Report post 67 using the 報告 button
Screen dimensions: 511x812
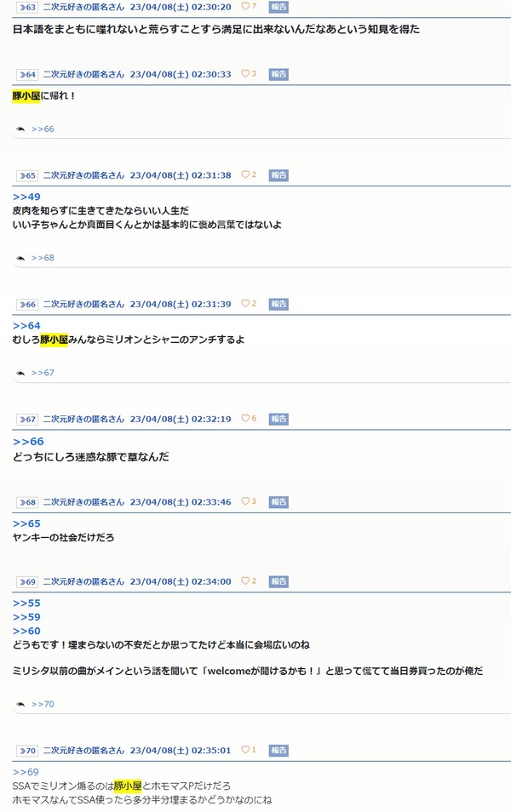278,419
